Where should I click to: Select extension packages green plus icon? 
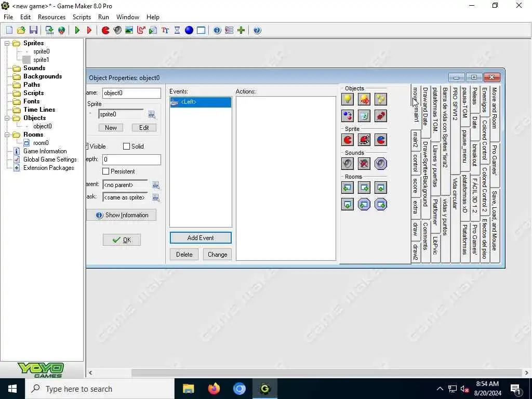point(241,30)
